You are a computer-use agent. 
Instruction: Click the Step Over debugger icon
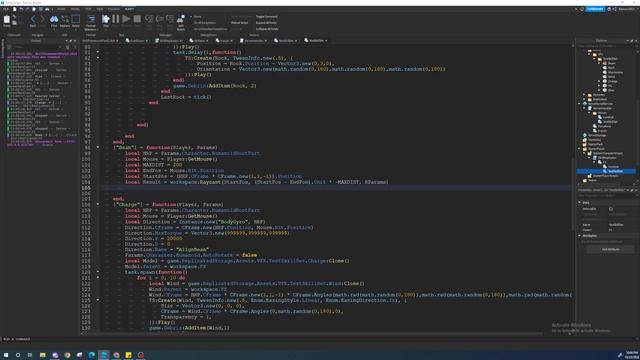(x=160, y=20)
